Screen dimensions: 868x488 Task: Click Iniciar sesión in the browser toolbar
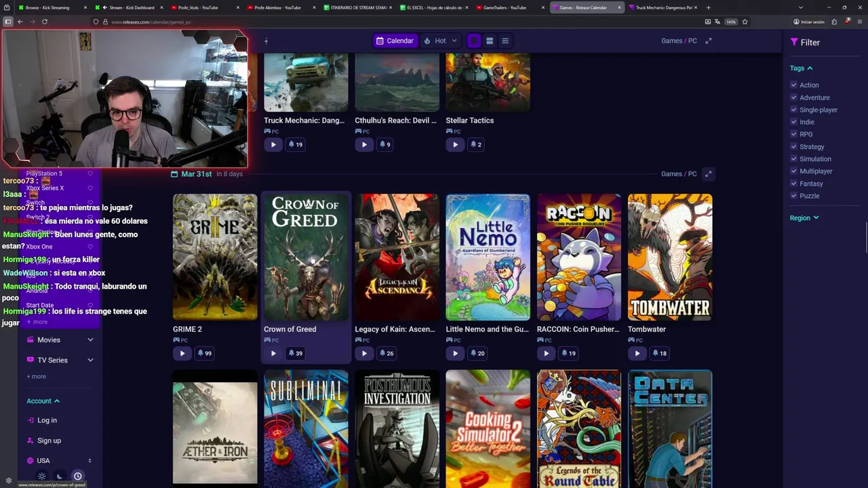pos(809,22)
